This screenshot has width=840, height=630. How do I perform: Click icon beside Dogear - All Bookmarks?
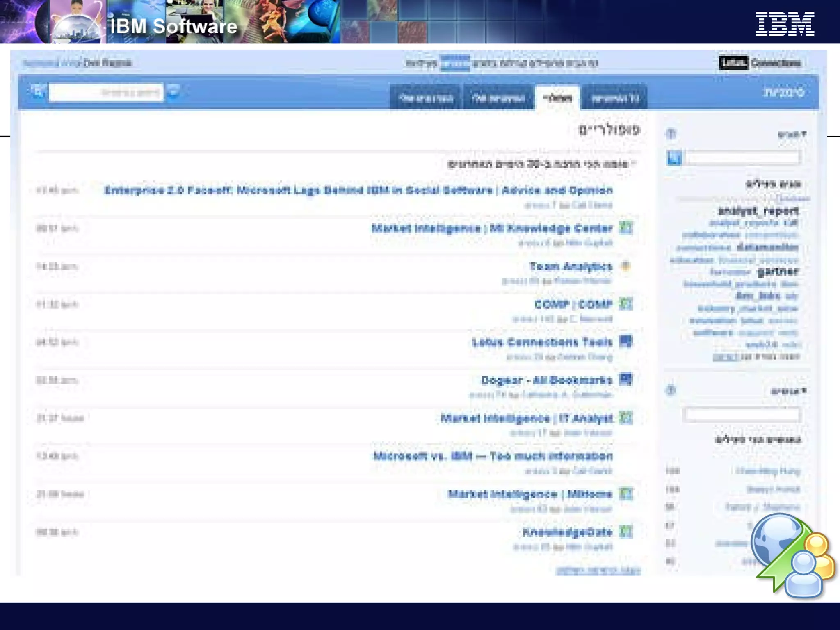pos(625,379)
